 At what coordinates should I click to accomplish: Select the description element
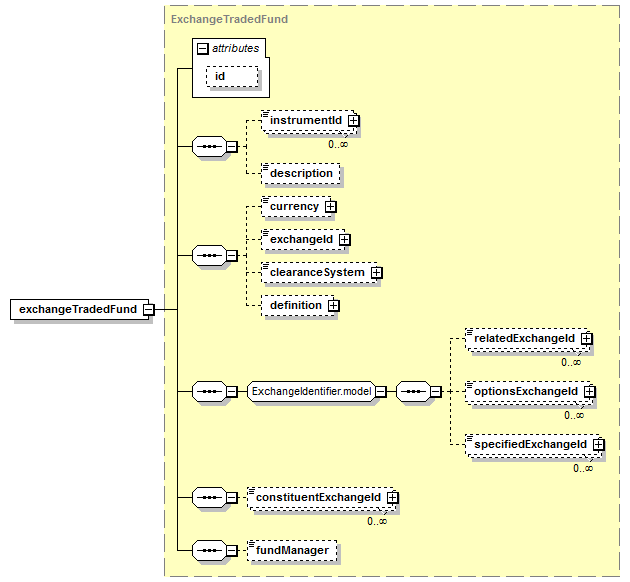point(300,173)
